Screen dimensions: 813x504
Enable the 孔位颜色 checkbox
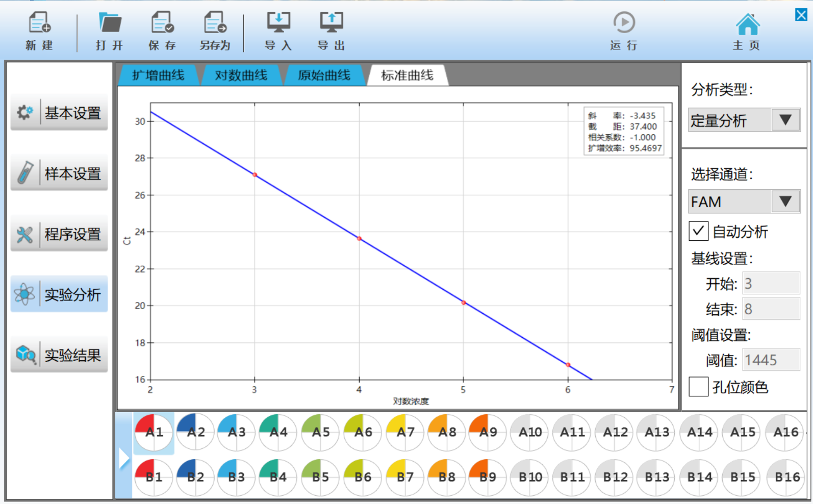(698, 387)
